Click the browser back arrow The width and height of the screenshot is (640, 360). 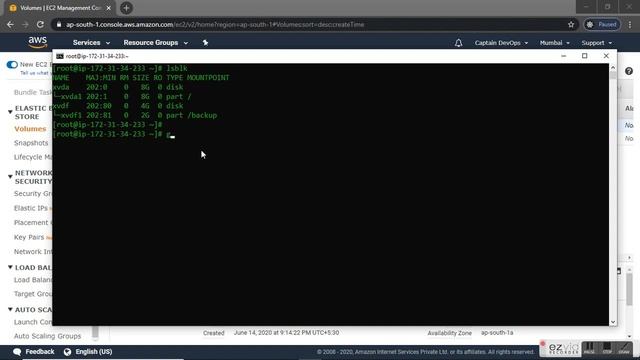pyautogui.click(x=10, y=24)
